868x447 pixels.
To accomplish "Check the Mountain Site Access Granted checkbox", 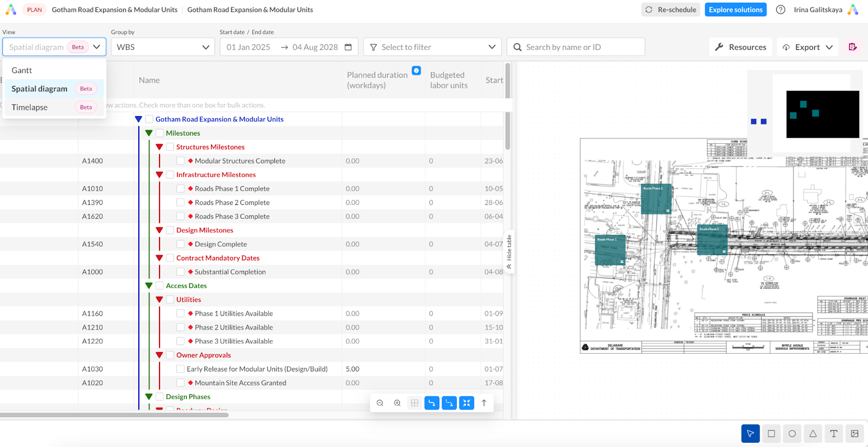I will pyautogui.click(x=180, y=382).
